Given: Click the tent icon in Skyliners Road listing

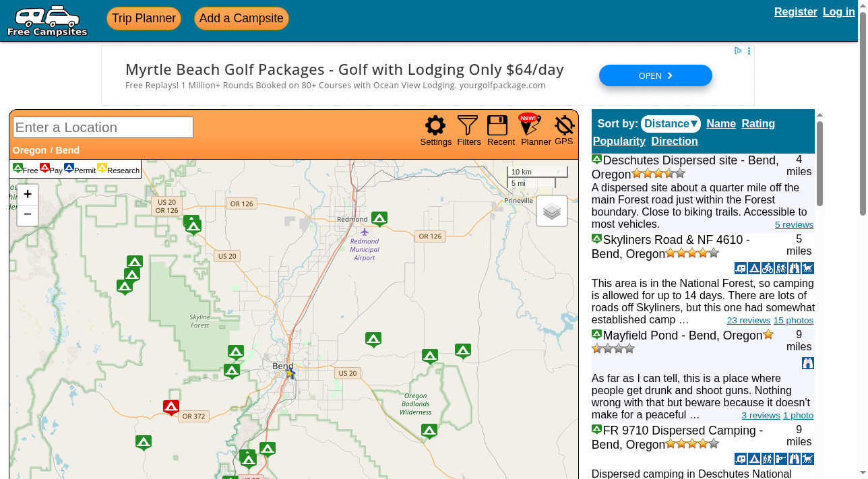Looking at the screenshot, I should coord(754,268).
